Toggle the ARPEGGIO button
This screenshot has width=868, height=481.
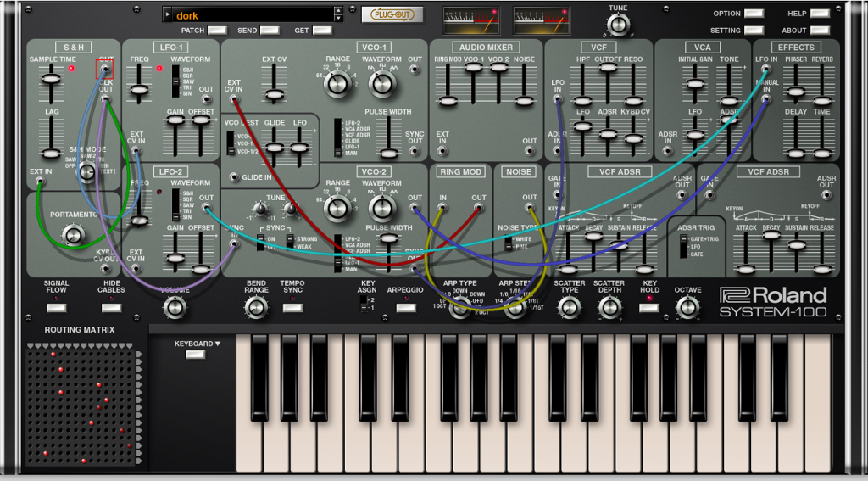point(406,308)
